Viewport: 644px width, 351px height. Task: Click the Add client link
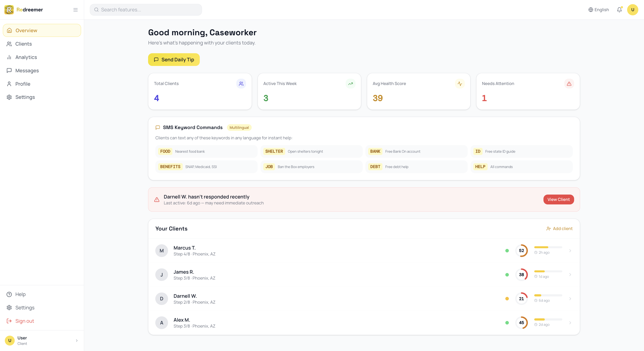tap(559, 229)
